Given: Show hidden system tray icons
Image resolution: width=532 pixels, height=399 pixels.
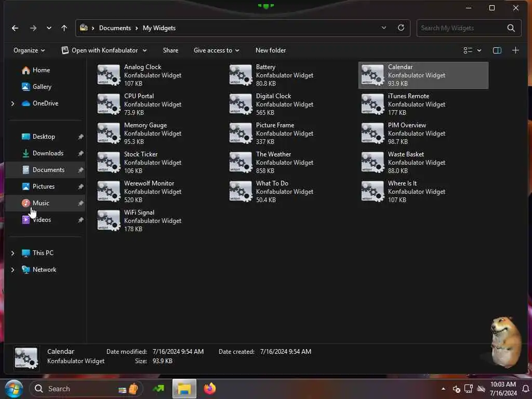Looking at the screenshot, I should click(443, 389).
